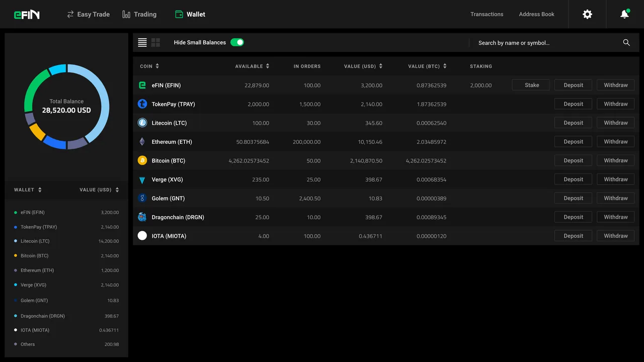Switch to grid view layout
644x362 pixels.
[x=155, y=43]
